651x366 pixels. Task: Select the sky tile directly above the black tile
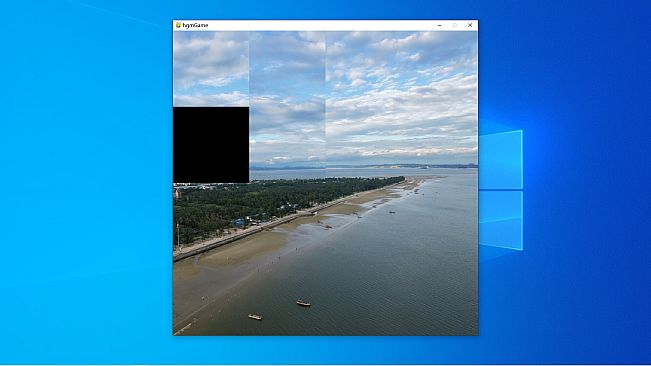[211, 69]
